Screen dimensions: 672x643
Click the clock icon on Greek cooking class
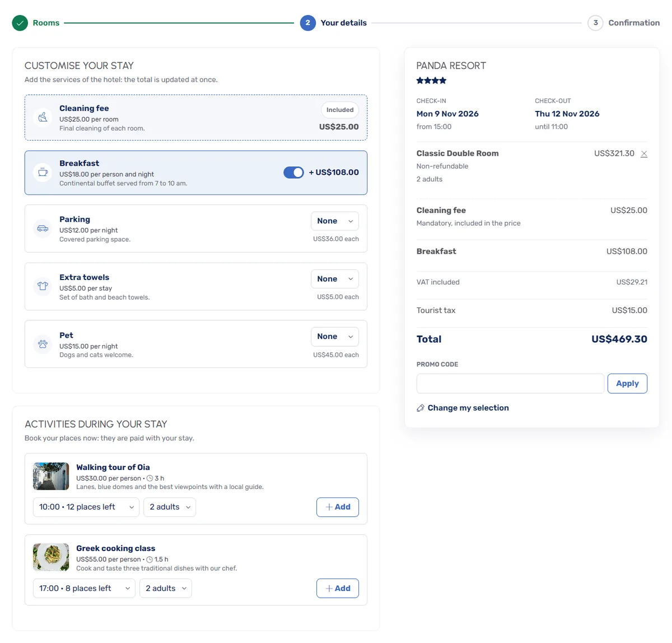coord(150,560)
